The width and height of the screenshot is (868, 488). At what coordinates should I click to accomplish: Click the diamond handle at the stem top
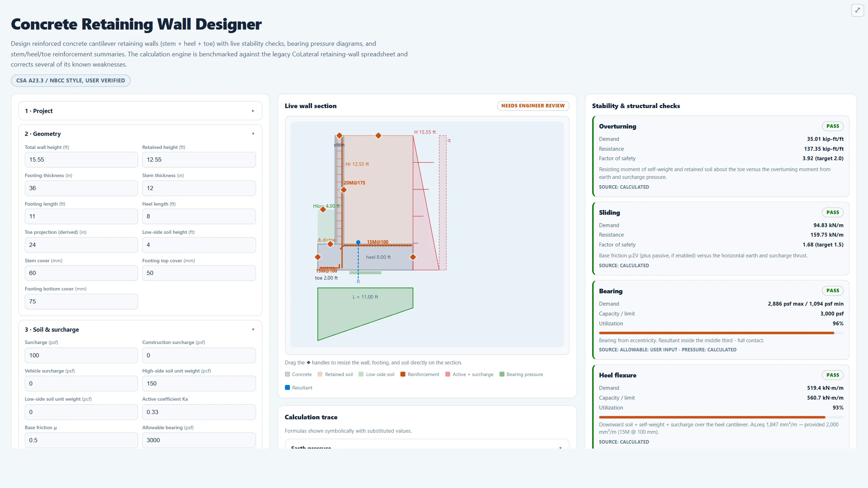[339, 136]
